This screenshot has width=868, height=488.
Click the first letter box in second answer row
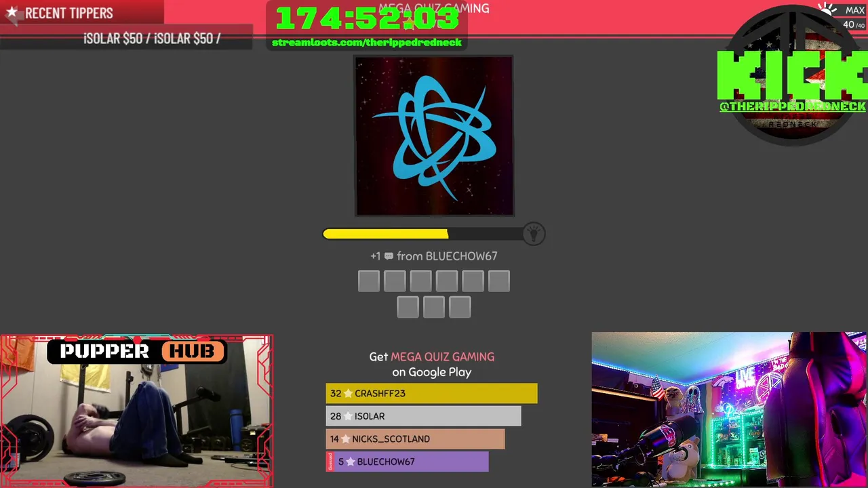[408, 307]
